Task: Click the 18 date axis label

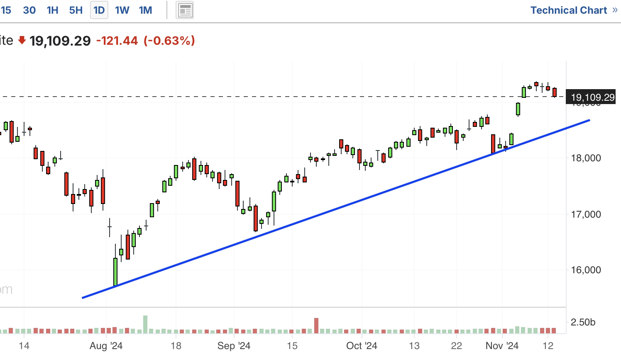Action: (x=176, y=346)
